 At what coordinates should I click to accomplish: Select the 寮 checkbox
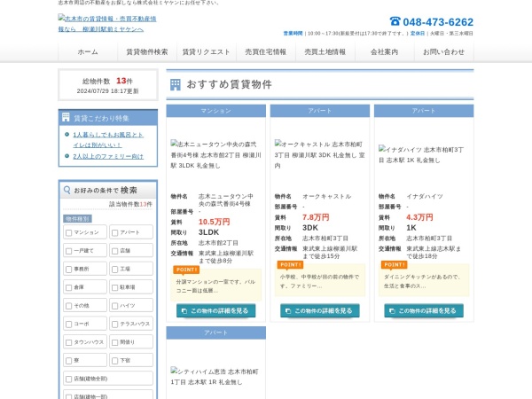69,361
